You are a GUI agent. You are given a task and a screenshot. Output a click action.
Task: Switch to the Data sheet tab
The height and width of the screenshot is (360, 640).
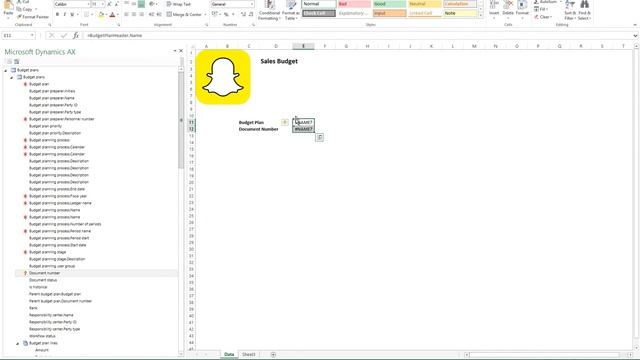[229, 355]
